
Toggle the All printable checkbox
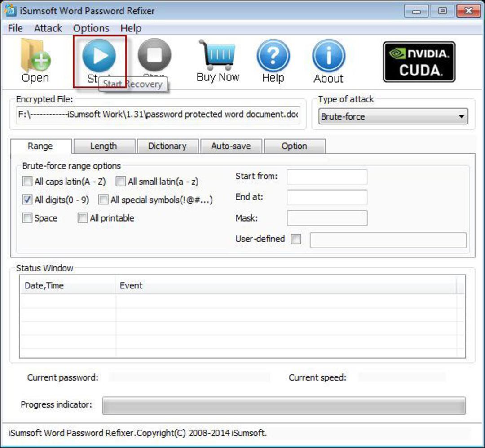pyautogui.click(x=83, y=217)
